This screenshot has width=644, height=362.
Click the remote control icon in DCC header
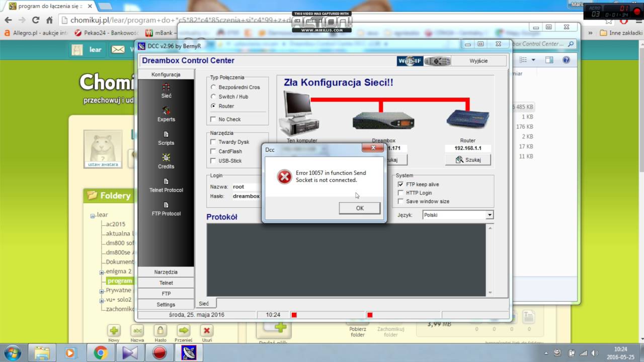point(437,61)
